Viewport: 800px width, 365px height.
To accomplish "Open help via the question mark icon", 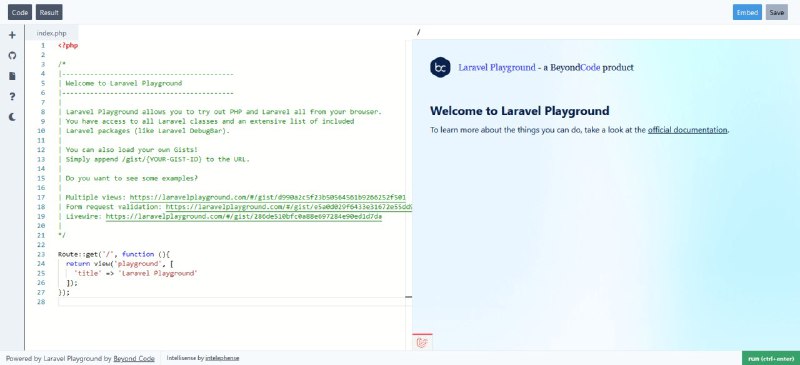I will [x=12, y=96].
